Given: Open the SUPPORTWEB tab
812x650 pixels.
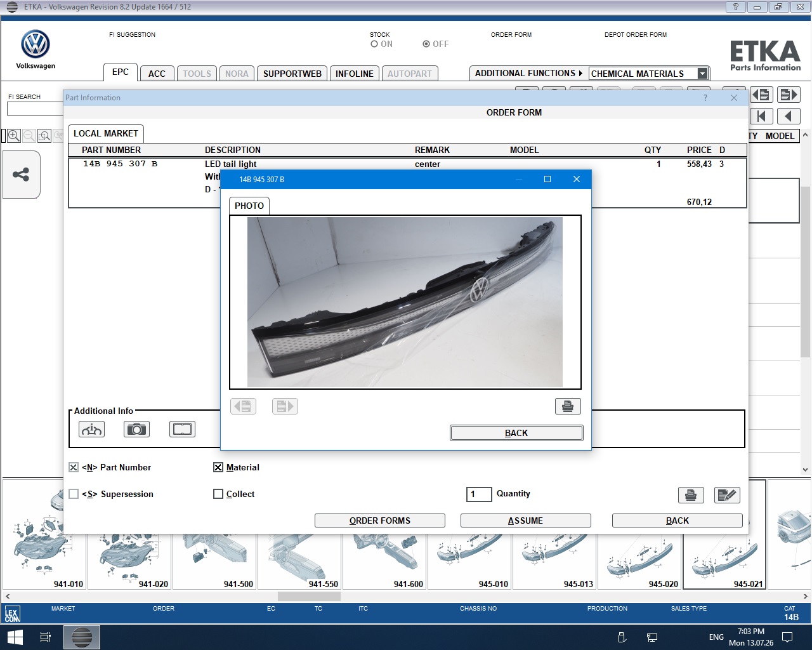Looking at the screenshot, I should pos(292,74).
